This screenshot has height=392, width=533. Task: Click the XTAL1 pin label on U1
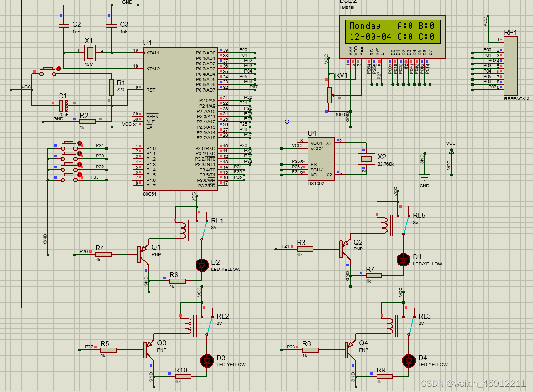click(x=152, y=53)
